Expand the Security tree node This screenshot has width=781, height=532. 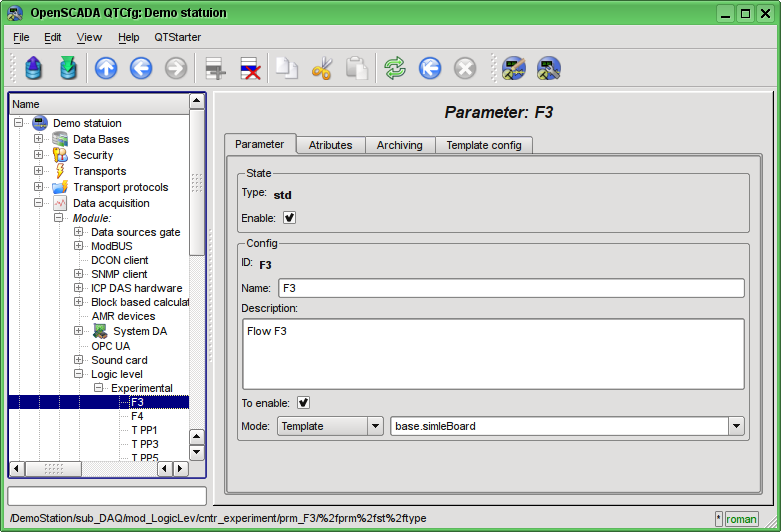(39, 155)
